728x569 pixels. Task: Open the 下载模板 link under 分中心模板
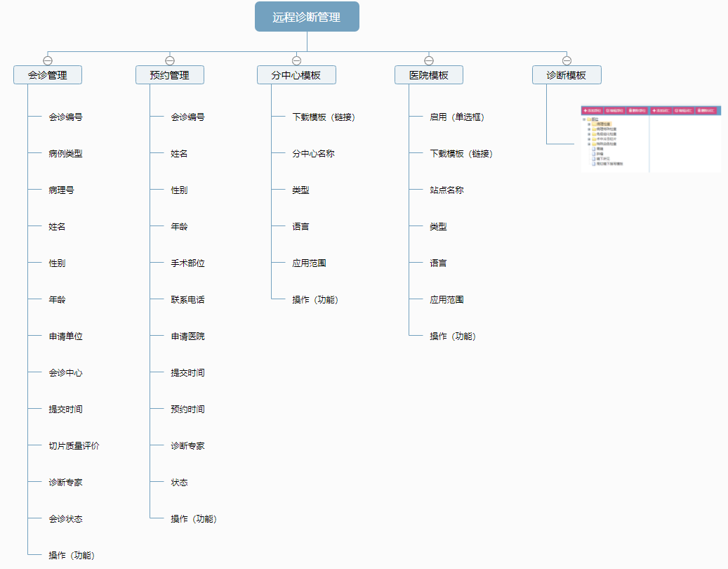tap(324, 117)
